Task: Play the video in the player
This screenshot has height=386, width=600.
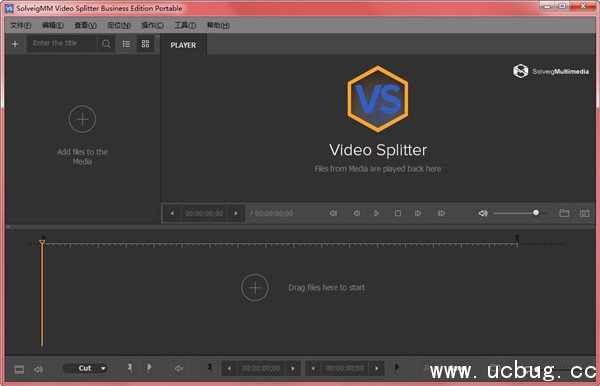Action: click(x=376, y=213)
